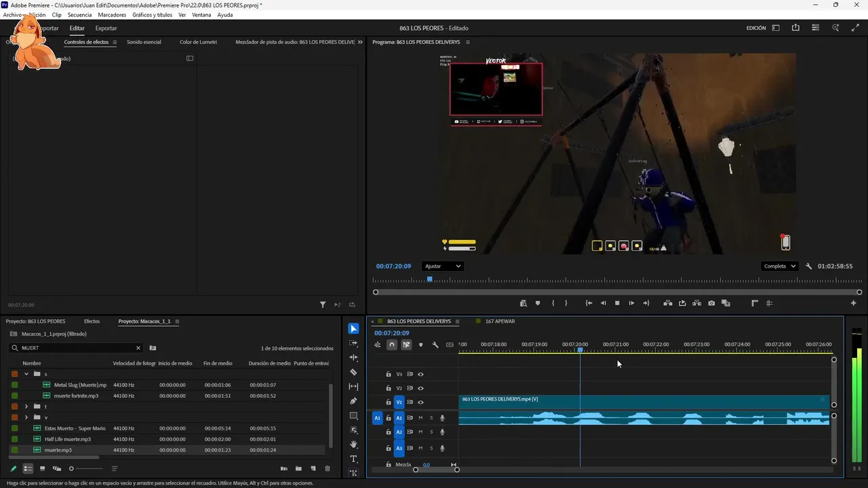The height and width of the screenshot is (488, 868).
Task: Toggle lock on track V3
Action: (x=389, y=374)
